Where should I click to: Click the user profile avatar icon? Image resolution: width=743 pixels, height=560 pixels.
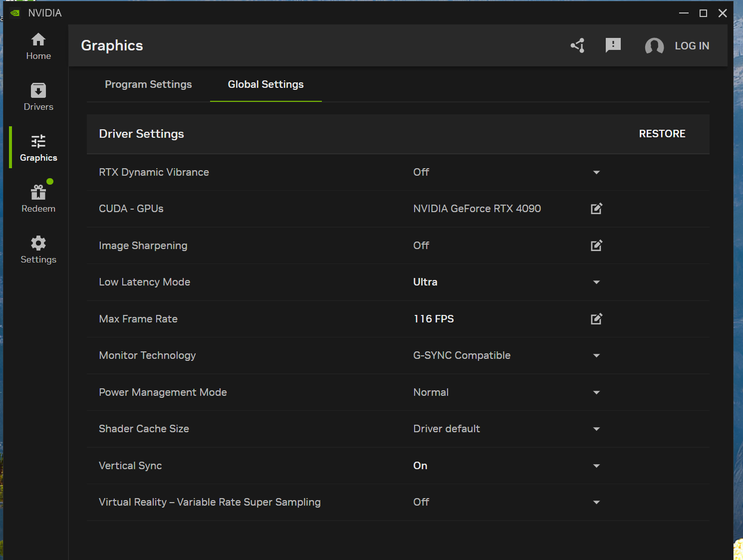pos(654,46)
